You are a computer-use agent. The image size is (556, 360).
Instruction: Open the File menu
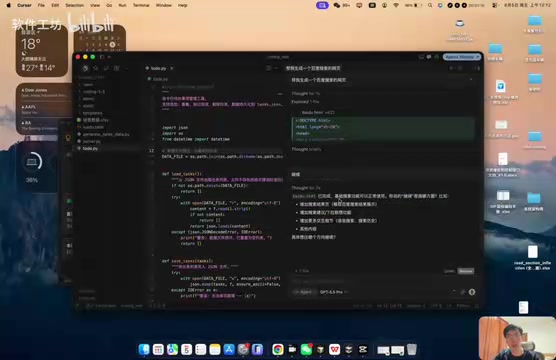coord(41,5)
